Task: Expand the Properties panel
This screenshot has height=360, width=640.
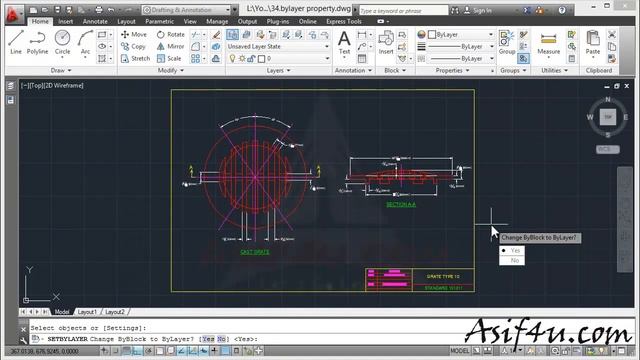Action: coord(452,70)
